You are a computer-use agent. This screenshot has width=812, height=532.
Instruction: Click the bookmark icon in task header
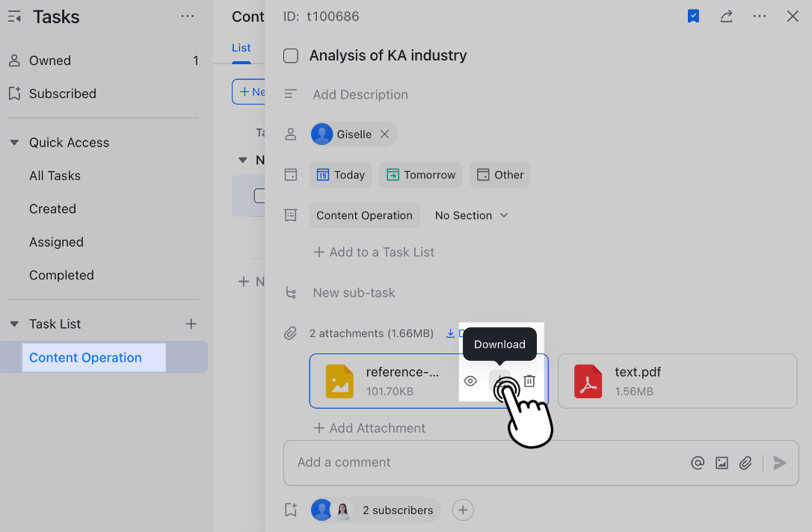click(693, 16)
